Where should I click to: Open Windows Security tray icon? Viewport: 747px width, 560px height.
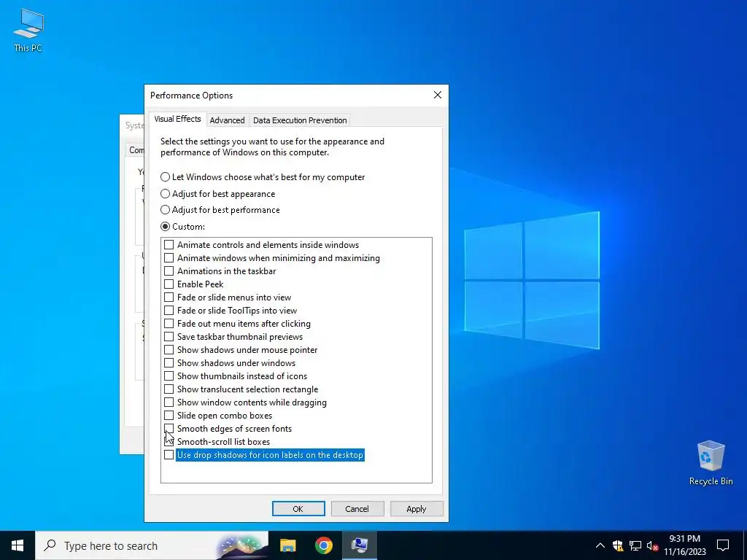point(618,545)
